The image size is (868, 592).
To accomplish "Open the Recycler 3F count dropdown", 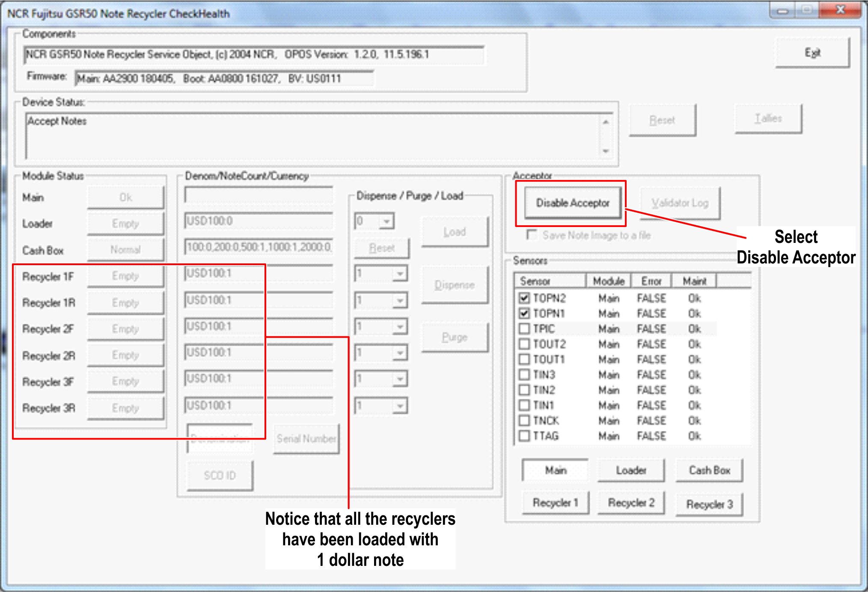I will [400, 379].
